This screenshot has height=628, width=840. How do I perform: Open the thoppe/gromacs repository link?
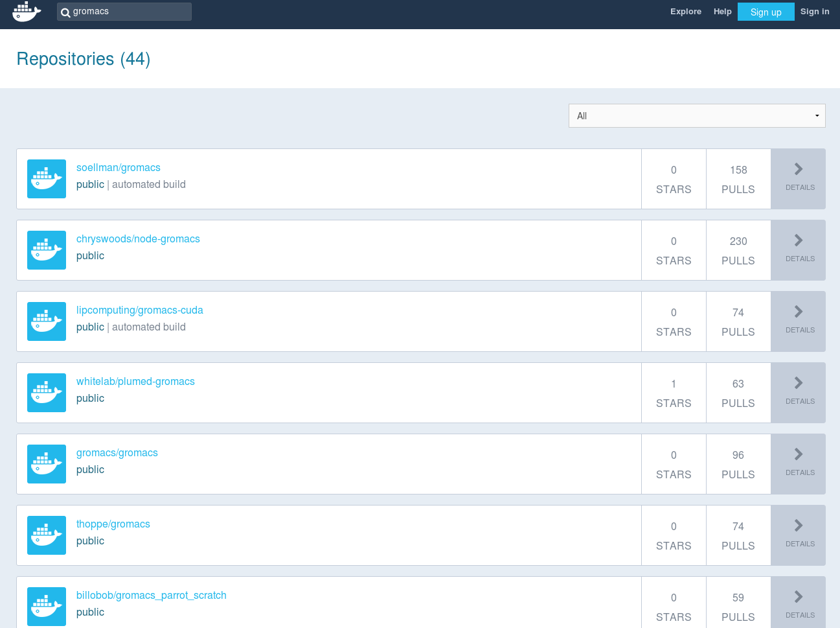pyautogui.click(x=113, y=524)
